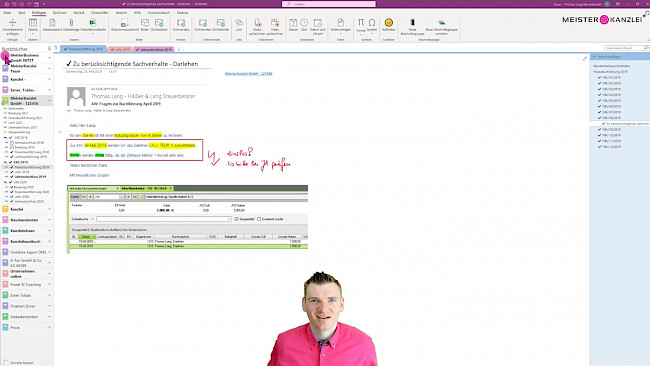
Task: Expand the MeisterBusiness GmbH notebook chevron
Action: click(x=50, y=58)
